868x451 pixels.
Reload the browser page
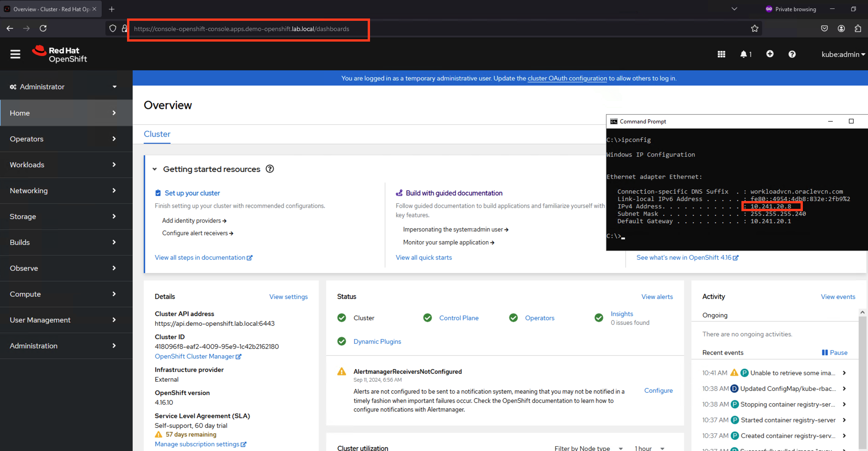pyautogui.click(x=43, y=28)
